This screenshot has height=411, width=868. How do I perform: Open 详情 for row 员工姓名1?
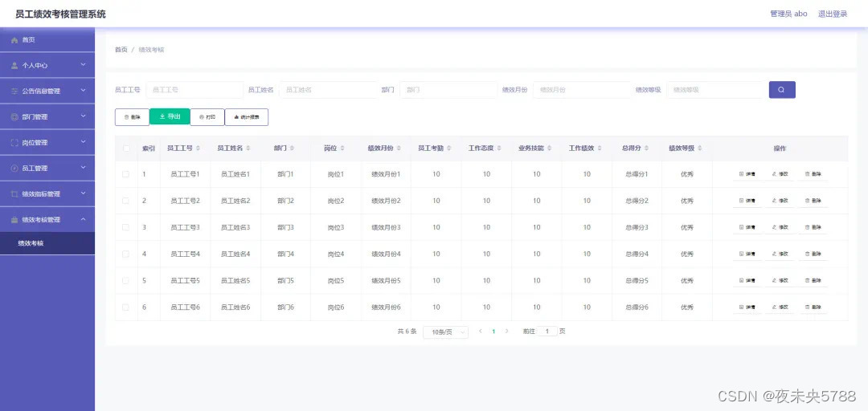tap(747, 174)
